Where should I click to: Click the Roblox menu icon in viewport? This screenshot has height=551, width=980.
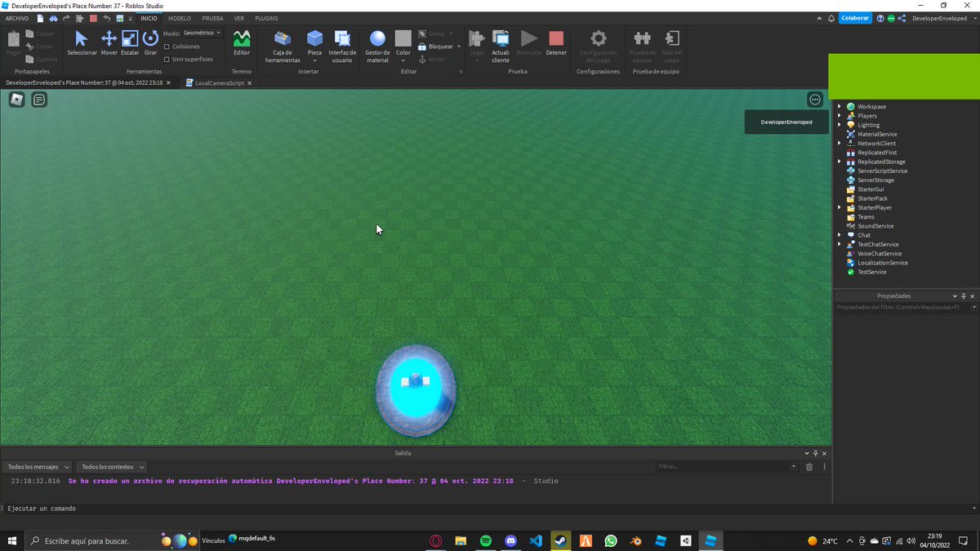[17, 100]
